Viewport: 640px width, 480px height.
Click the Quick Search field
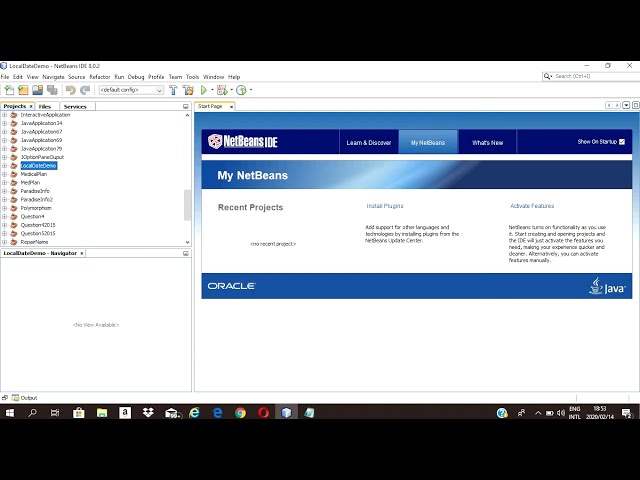click(594, 76)
